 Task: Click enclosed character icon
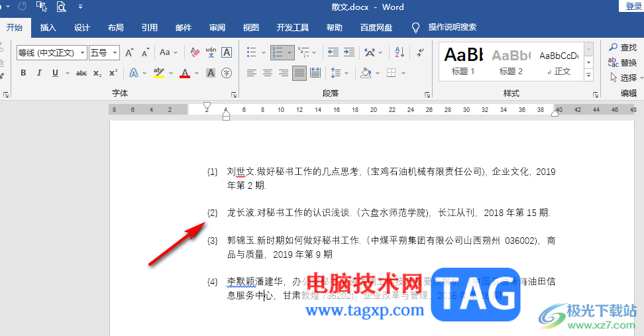click(x=227, y=73)
